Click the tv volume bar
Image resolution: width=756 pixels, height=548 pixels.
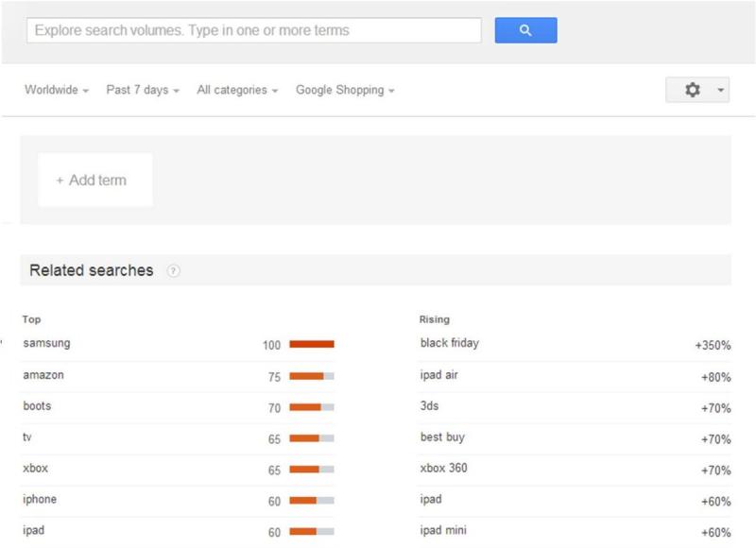(x=312, y=438)
